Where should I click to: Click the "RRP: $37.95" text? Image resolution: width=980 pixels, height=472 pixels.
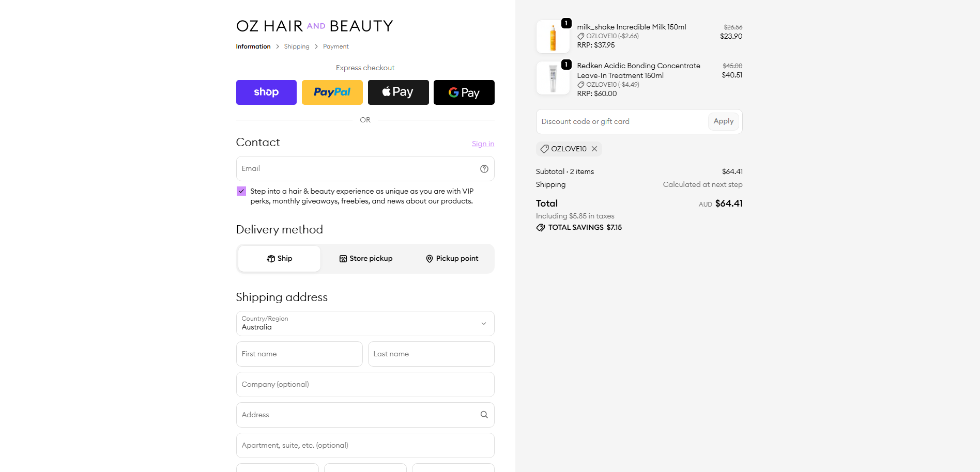596,45
